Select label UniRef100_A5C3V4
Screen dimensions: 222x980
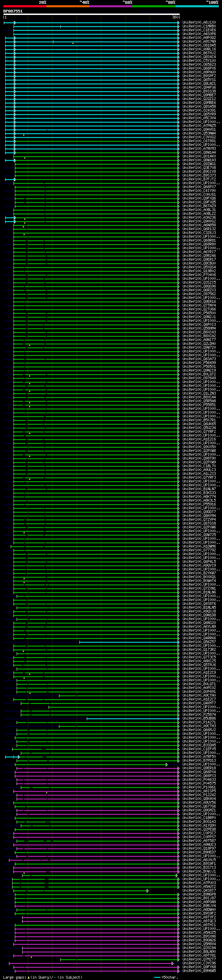pos(199,118)
